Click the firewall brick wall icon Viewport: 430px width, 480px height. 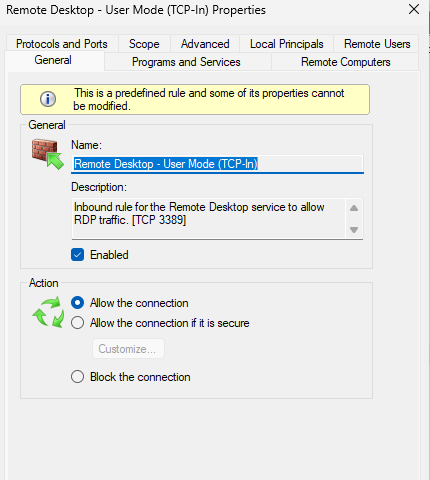pos(48,154)
